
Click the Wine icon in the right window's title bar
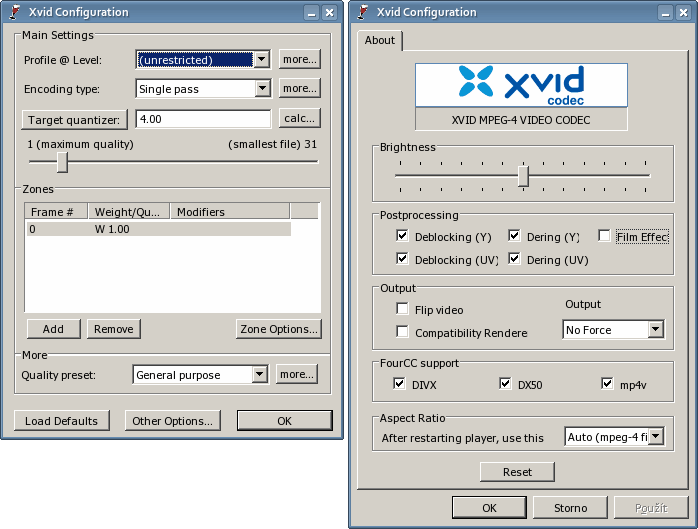coord(363,12)
